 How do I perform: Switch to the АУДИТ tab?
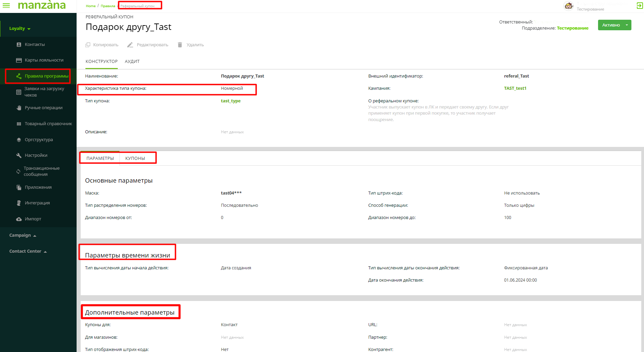pos(132,62)
